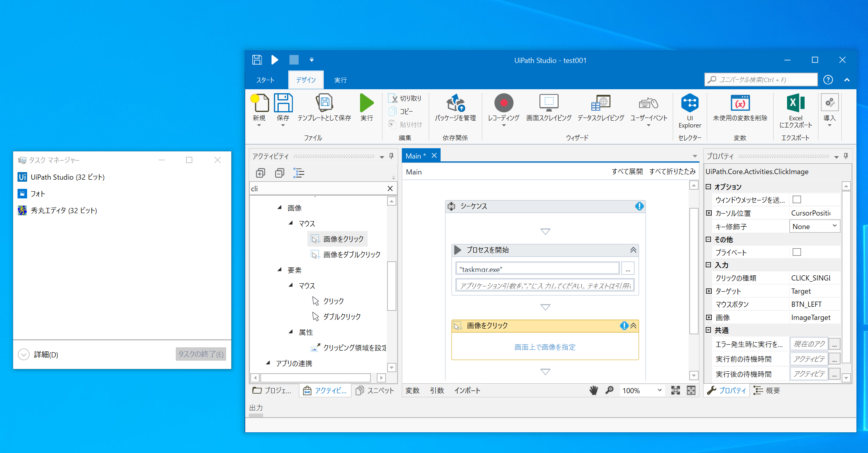
Task: Launch データスクレイピング
Action: click(600, 108)
